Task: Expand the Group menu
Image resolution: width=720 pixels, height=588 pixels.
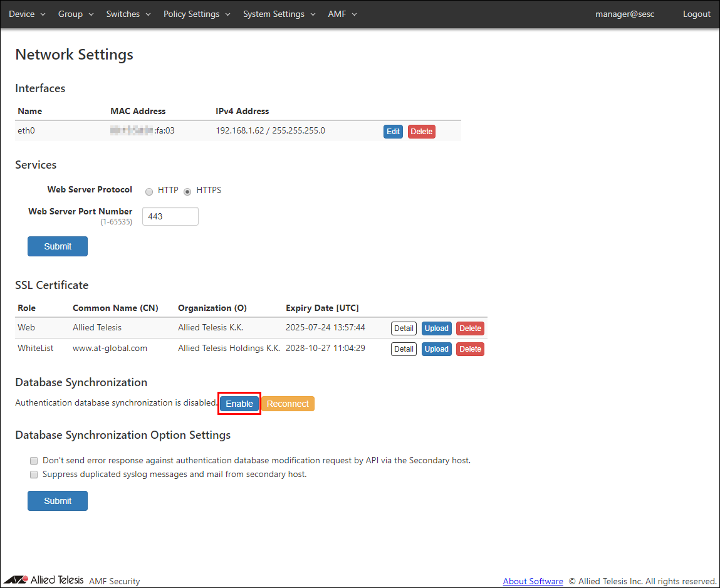Action: [75, 14]
